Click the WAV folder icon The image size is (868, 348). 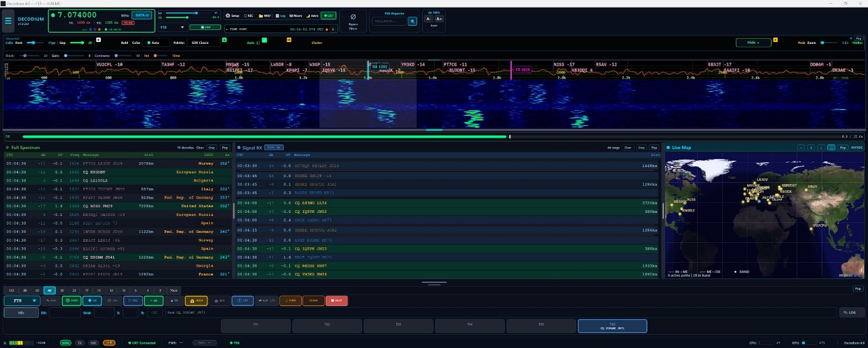tap(264, 15)
